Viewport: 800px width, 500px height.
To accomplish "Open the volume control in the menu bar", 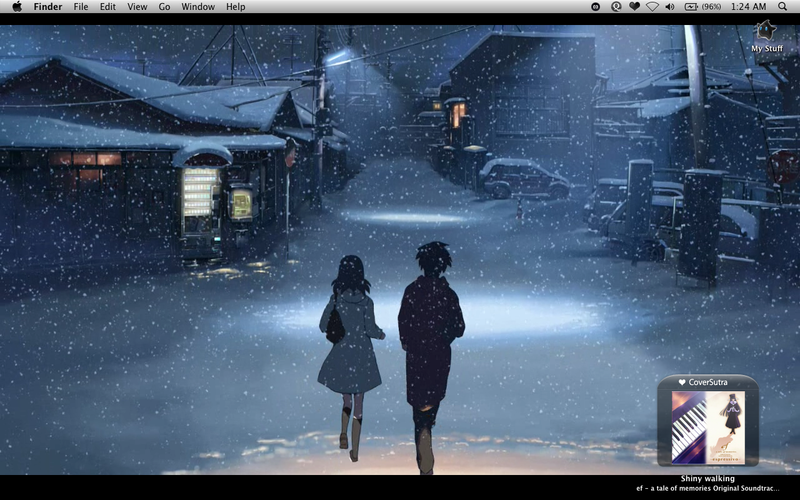I will click(670, 7).
